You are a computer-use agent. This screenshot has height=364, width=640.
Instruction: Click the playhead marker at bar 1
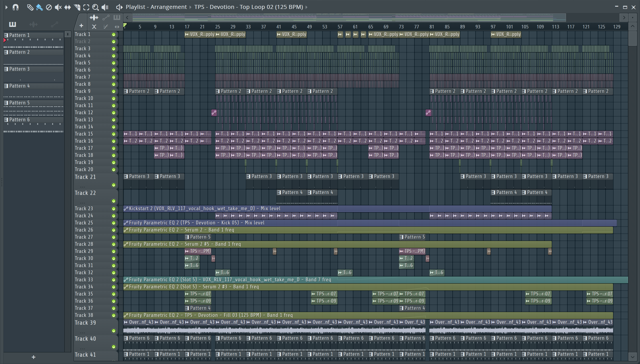pos(125,25)
